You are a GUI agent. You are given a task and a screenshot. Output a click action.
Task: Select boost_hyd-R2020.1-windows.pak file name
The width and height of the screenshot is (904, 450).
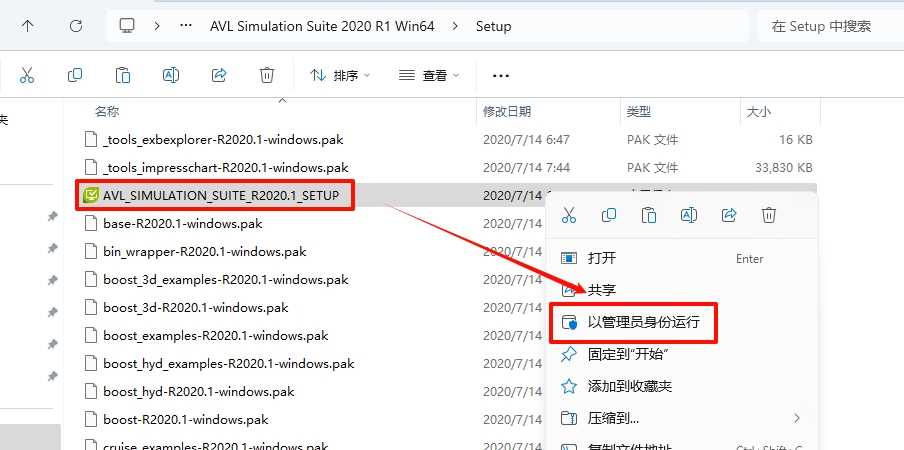(x=198, y=391)
